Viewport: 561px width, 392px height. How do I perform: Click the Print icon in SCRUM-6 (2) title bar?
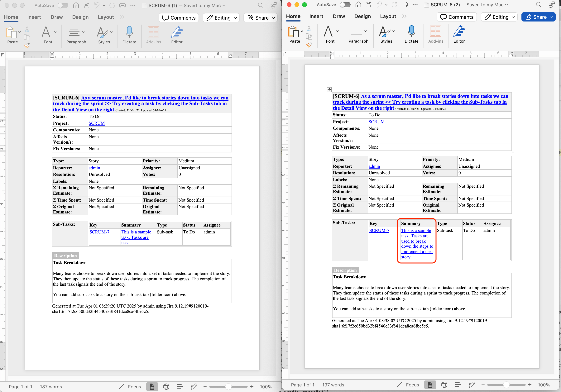coord(405,5)
